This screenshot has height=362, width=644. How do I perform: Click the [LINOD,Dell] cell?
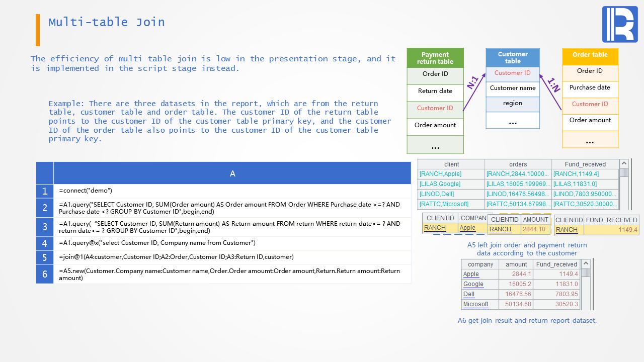point(451,194)
